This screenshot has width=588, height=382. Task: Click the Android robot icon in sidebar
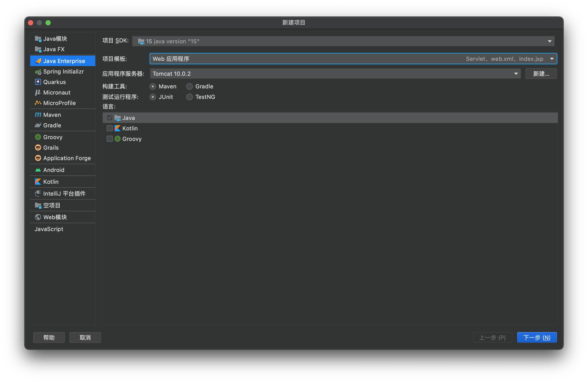pos(38,170)
